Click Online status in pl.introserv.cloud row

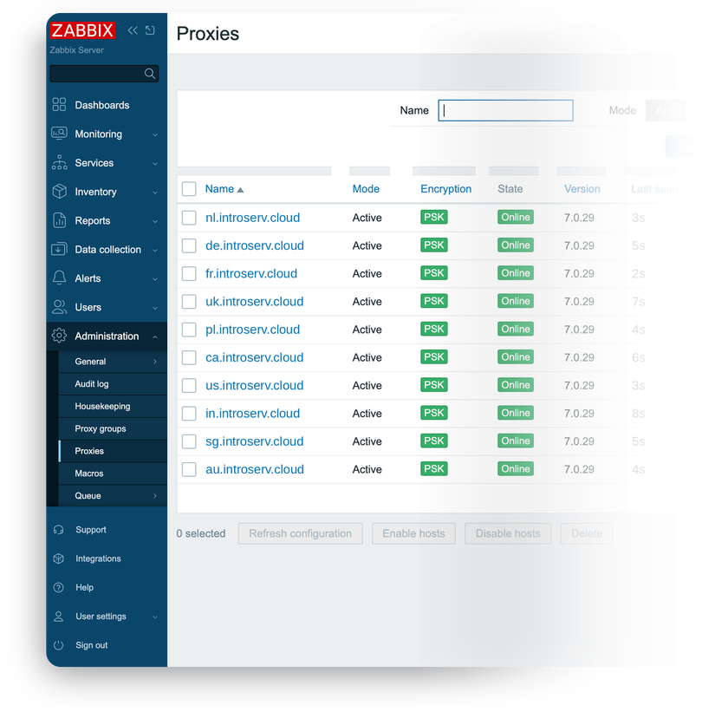pos(516,329)
